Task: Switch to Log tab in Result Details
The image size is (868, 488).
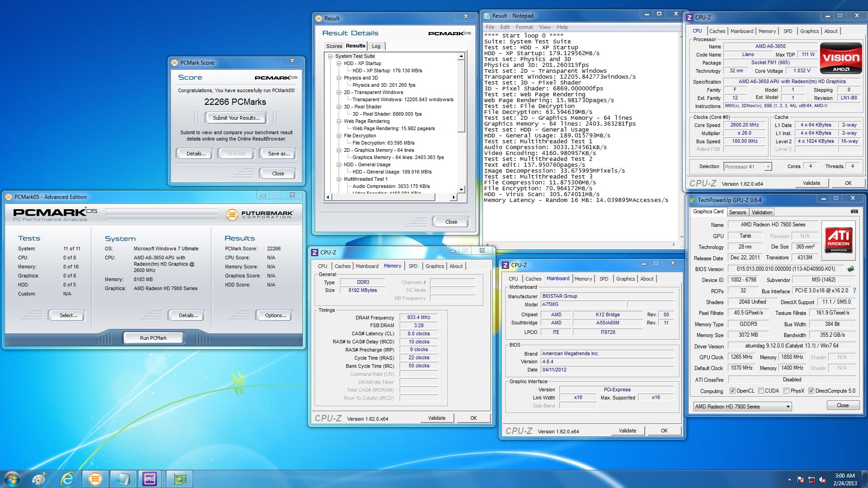Action: (x=376, y=46)
